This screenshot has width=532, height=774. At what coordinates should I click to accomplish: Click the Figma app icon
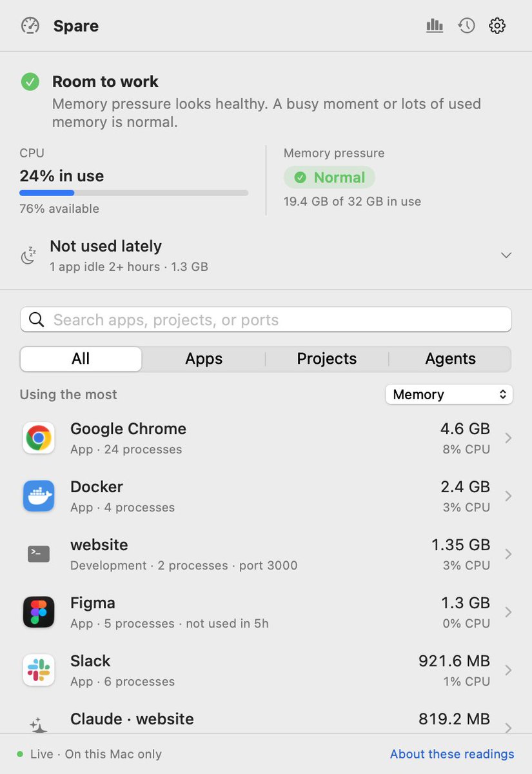[x=39, y=613]
